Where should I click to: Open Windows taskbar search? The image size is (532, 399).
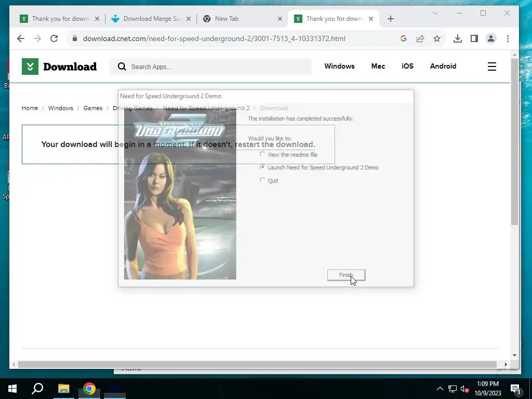tap(37, 389)
